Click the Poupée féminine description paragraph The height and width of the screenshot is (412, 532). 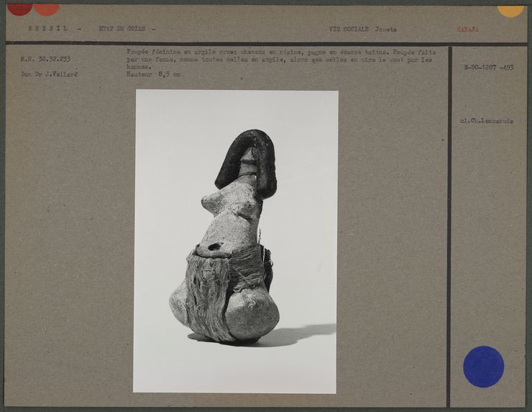(279, 60)
